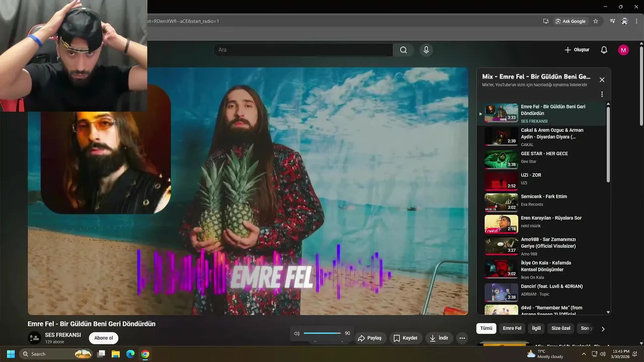The image size is (644, 362).
Task: Click the page vertical scrollbar
Action: click(641, 85)
